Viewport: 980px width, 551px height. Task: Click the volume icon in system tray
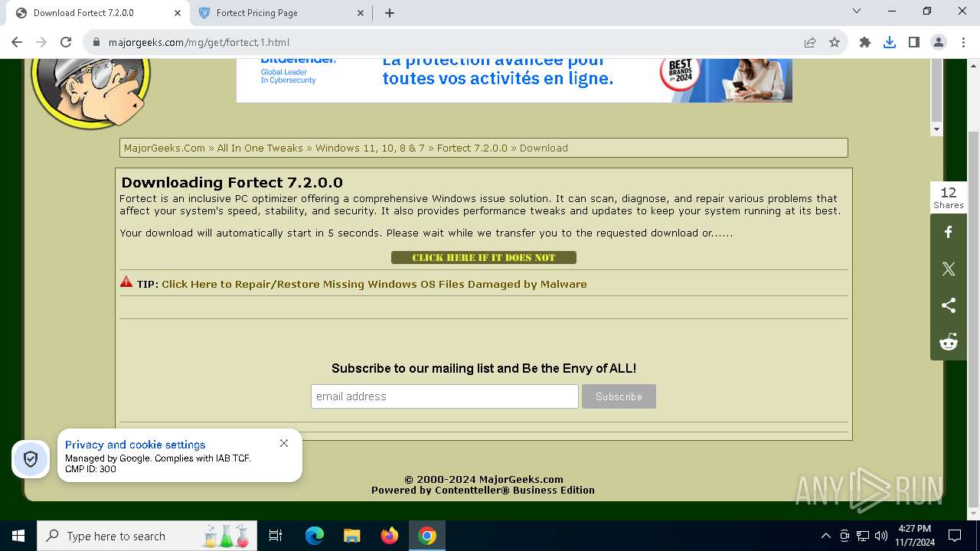(881, 536)
